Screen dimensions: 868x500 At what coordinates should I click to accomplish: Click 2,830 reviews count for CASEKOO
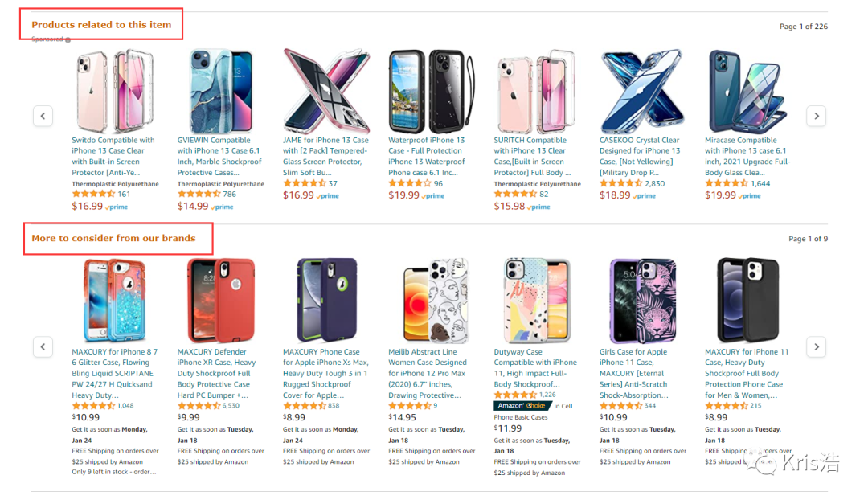click(655, 183)
